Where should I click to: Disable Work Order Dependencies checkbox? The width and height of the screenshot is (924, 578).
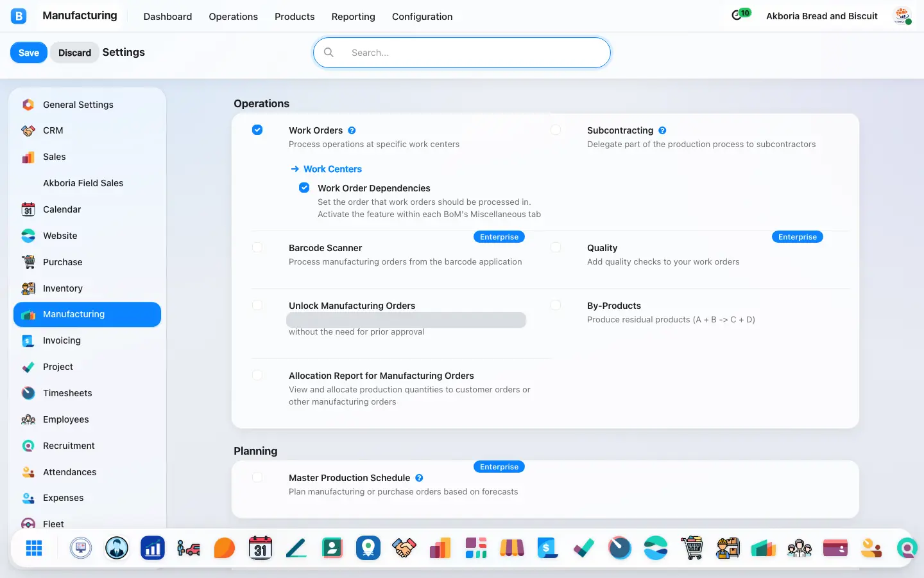[304, 188]
